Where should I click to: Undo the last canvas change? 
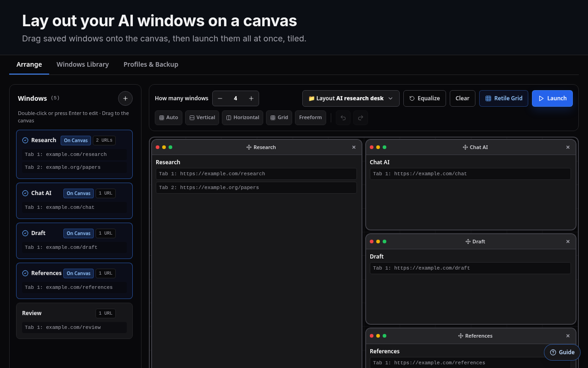pos(343,118)
